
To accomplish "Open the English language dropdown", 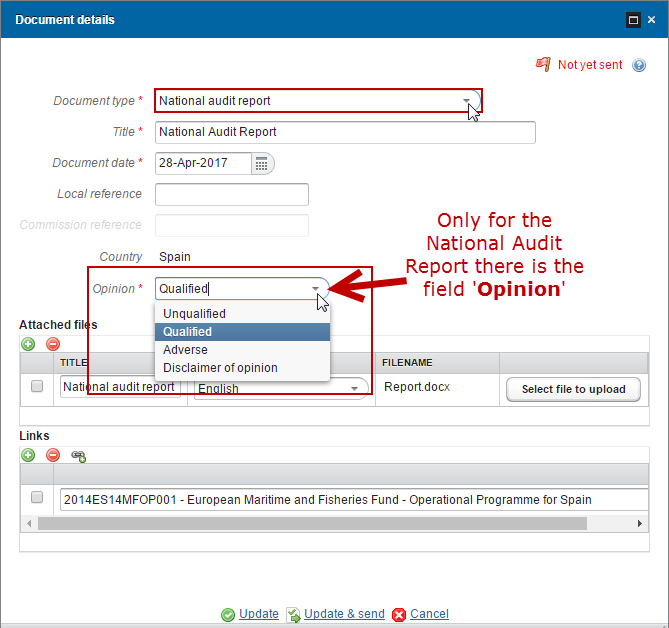I will pos(354,389).
